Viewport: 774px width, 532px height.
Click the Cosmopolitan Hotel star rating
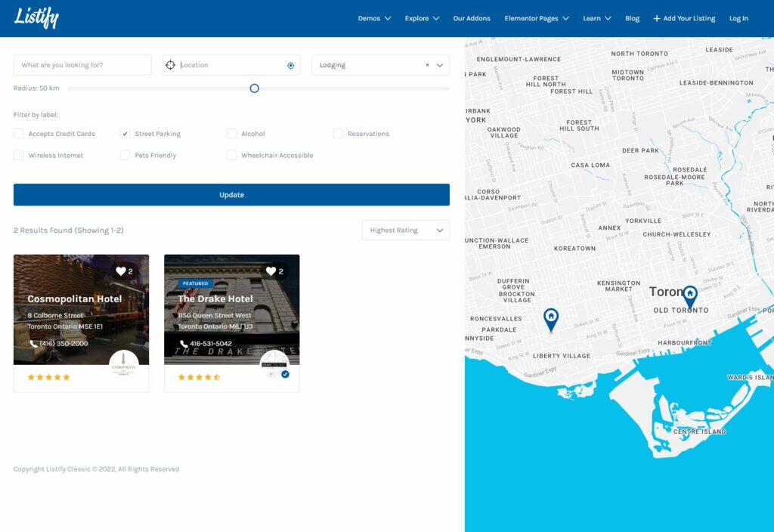pos(48,377)
